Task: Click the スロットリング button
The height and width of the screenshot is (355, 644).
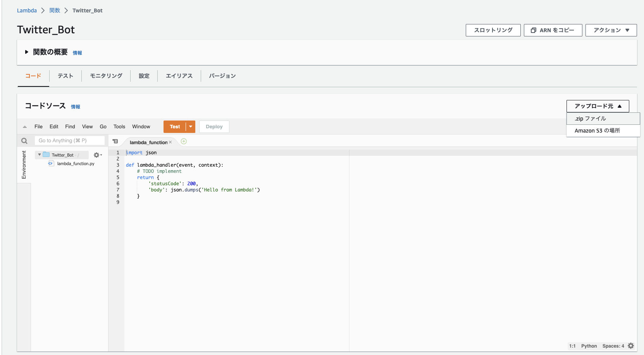Action: coord(493,30)
